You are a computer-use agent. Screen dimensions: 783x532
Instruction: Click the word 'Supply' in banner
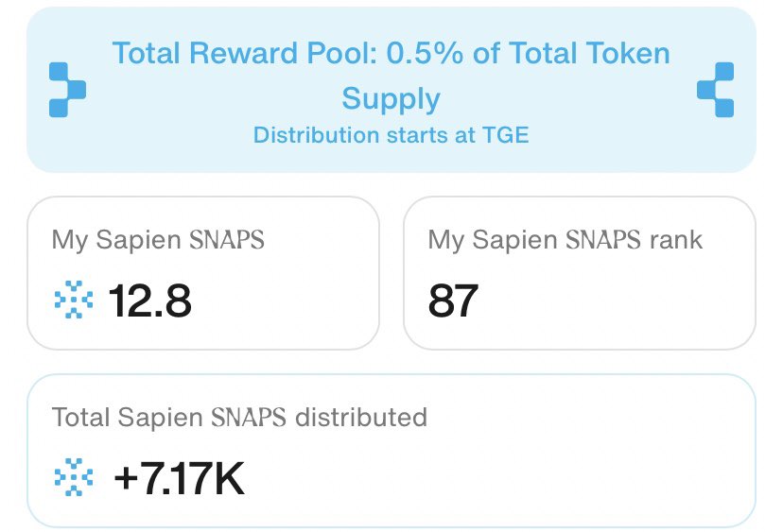pyautogui.click(x=391, y=99)
